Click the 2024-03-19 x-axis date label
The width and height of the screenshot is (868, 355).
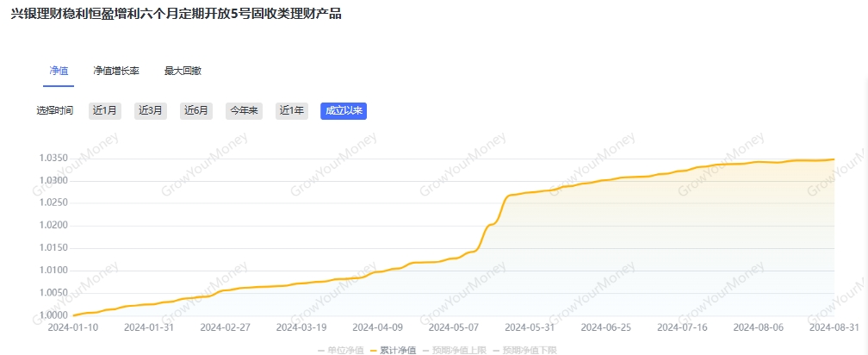[x=301, y=328]
